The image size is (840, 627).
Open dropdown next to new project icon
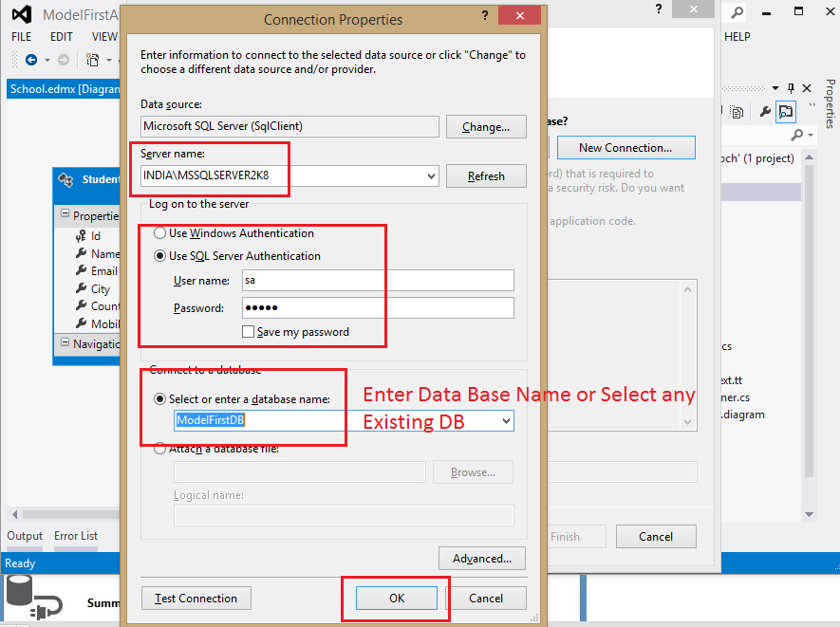tap(109, 60)
